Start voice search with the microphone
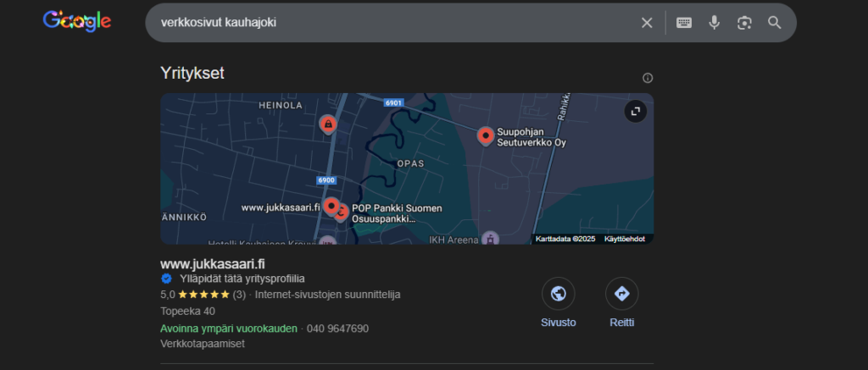Screen dimensions: 868x370 tap(714, 23)
